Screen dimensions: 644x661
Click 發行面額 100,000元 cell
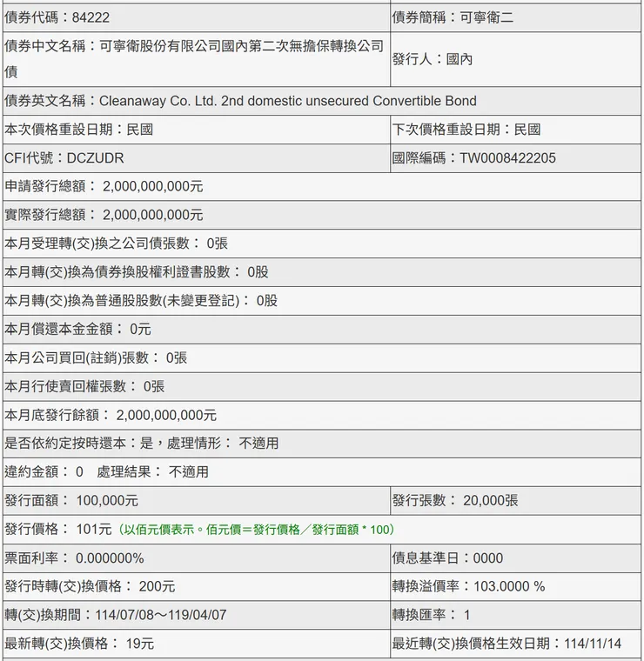197,500
